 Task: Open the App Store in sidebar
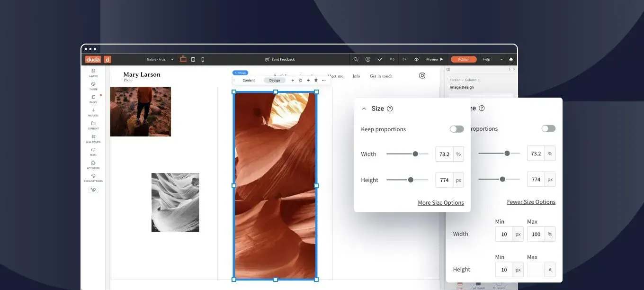(x=93, y=165)
